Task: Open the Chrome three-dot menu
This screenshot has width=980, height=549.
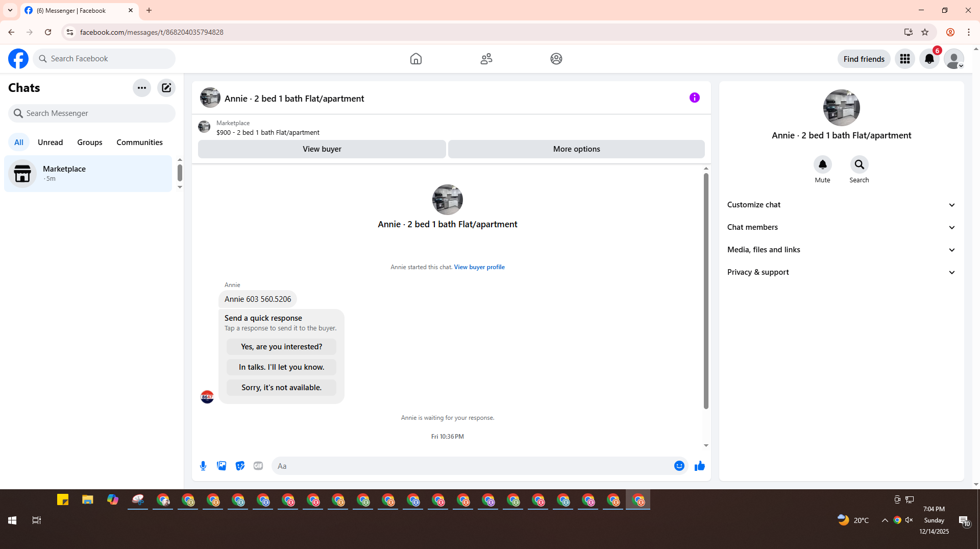Action: coord(969,32)
